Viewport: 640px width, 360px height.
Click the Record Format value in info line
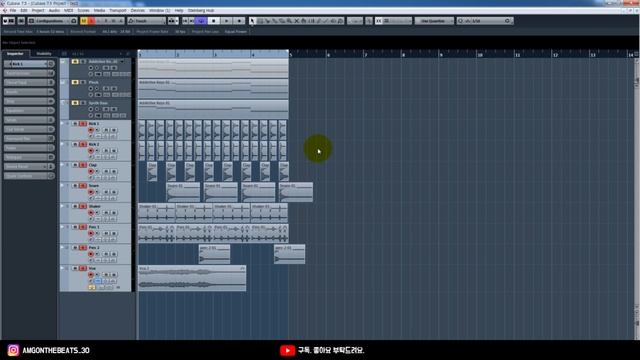click(116, 31)
